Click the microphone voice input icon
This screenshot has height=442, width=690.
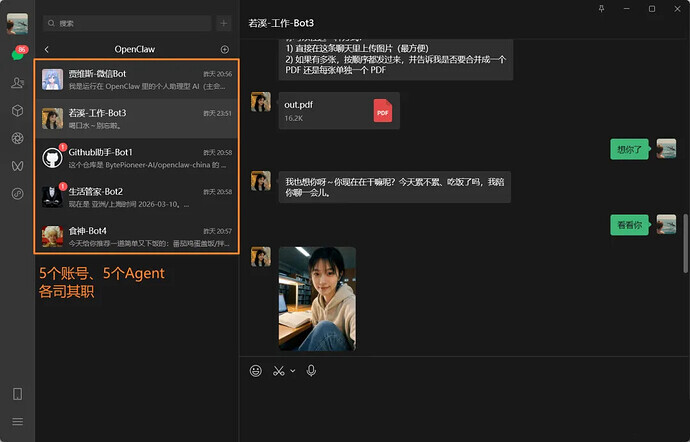pos(311,371)
